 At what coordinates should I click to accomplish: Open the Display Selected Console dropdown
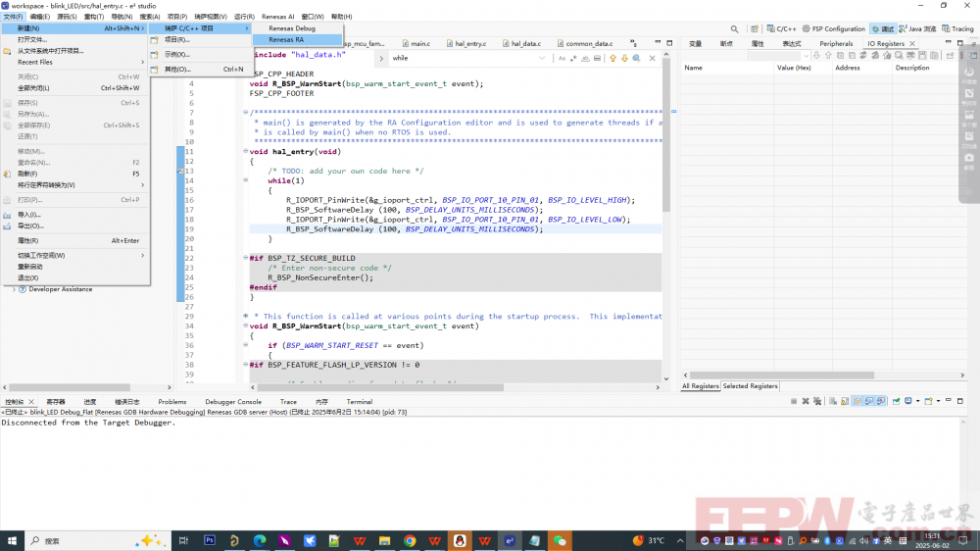click(x=917, y=402)
